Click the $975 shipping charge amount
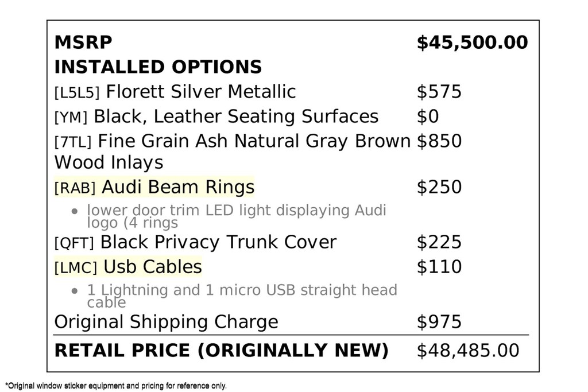 [439, 322]
